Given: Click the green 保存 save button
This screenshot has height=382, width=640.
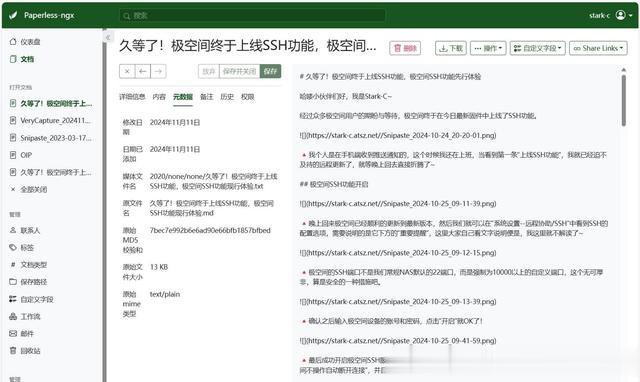Looking at the screenshot, I should tap(270, 71).
